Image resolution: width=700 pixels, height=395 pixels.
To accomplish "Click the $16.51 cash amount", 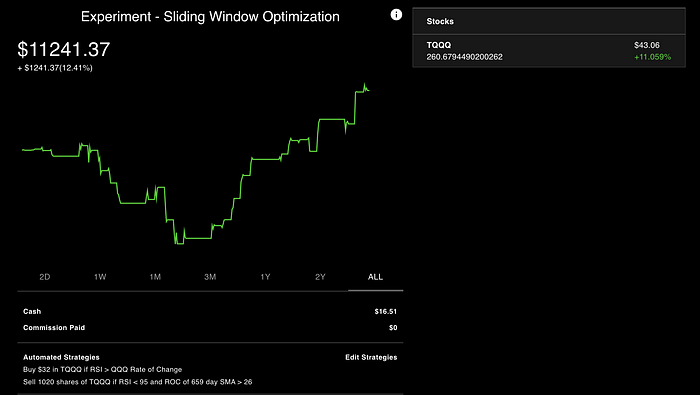I will tap(386, 312).
